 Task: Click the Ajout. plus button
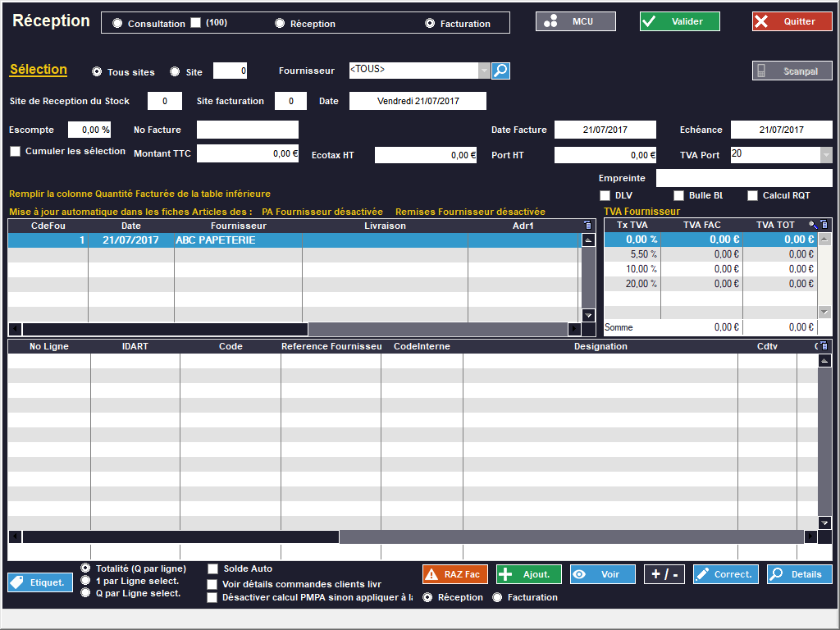click(x=528, y=574)
